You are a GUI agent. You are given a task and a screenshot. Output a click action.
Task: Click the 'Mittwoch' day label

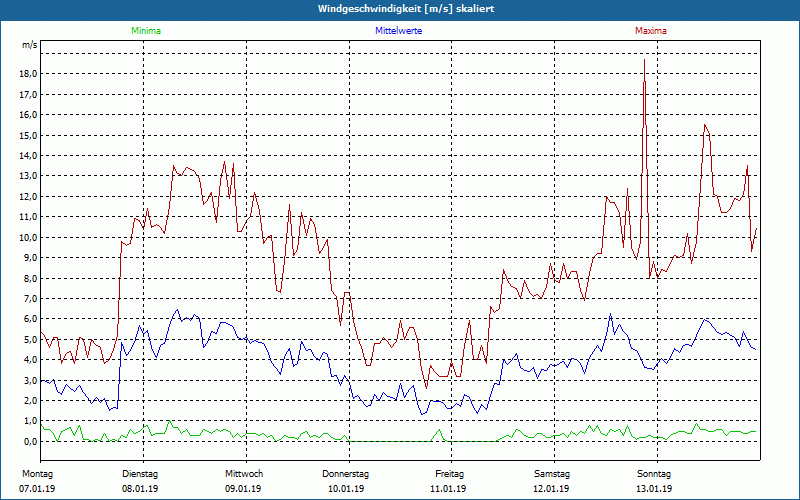pyautogui.click(x=244, y=474)
